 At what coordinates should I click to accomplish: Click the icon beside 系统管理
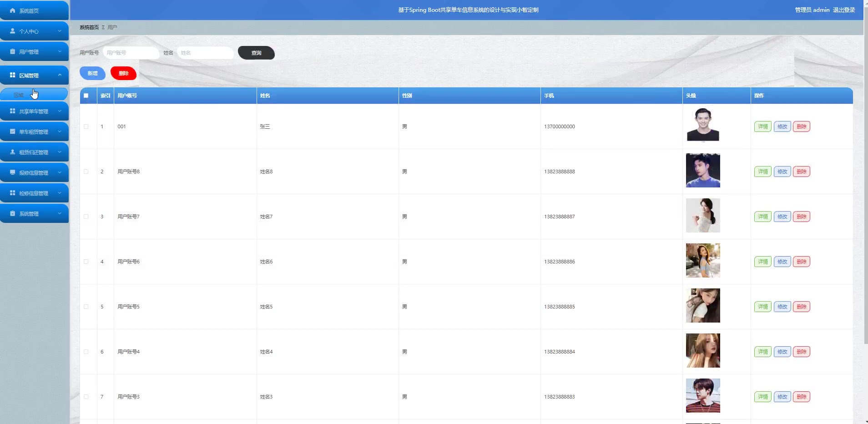(x=12, y=213)
